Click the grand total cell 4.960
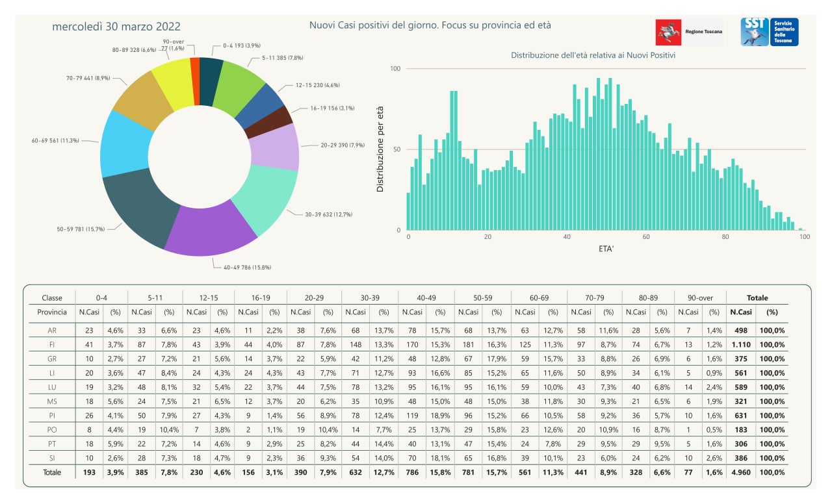832x504 pixels. pos(740,472)
